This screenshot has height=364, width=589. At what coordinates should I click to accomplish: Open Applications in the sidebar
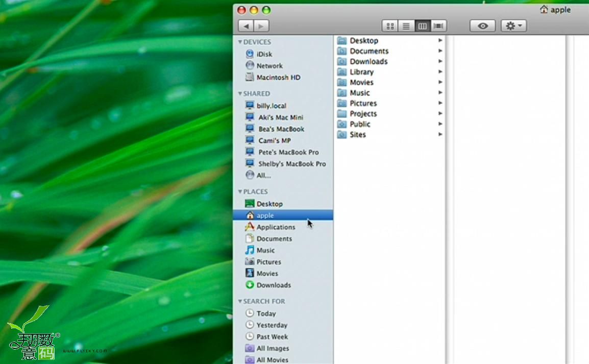coord(283,227)
